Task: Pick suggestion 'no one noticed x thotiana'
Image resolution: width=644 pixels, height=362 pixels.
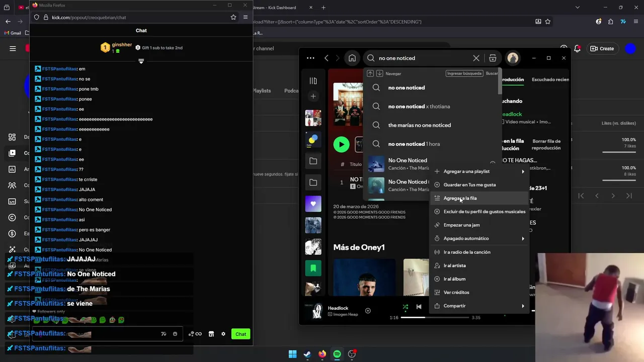Action: point(432,107)
